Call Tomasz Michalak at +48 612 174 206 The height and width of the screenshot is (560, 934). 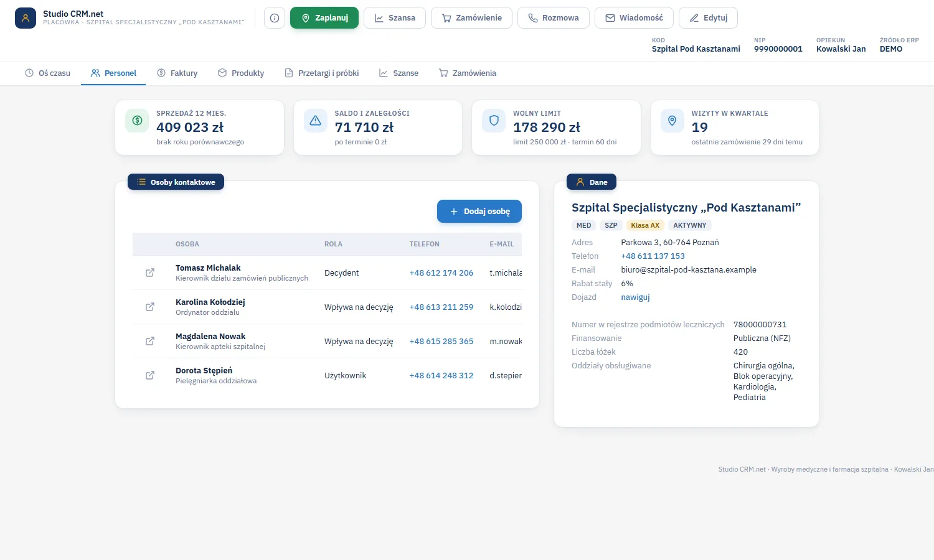[441, 273]
